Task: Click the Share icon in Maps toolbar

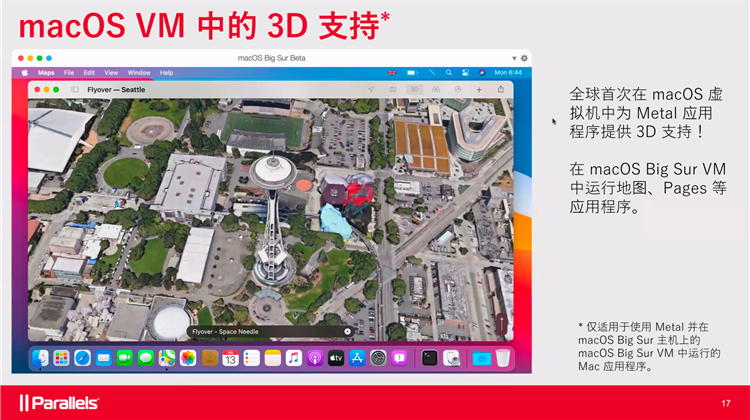Action: pyautogui.click(x=501, y=89)
